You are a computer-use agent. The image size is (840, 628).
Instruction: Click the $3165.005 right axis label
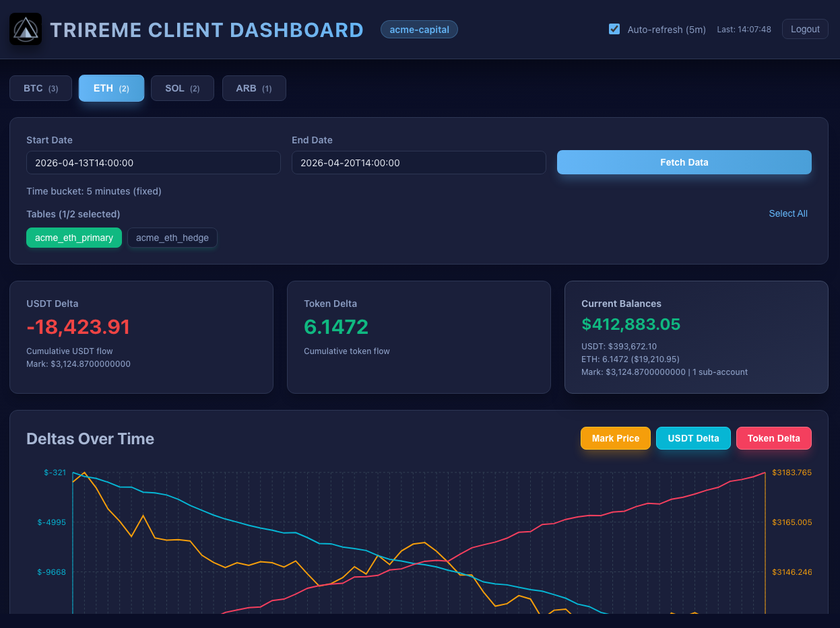point(791,522)
